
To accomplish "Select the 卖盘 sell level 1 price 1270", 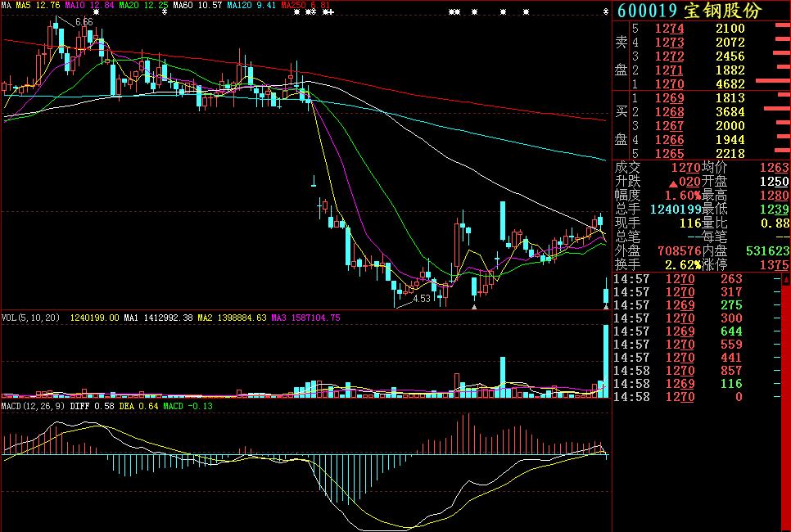I will [x=669, y=83].
